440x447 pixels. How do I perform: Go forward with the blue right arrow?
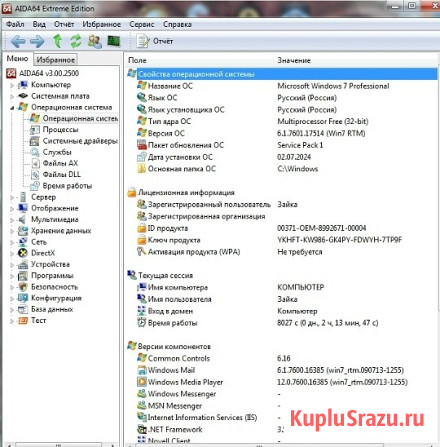click(37, 41)
